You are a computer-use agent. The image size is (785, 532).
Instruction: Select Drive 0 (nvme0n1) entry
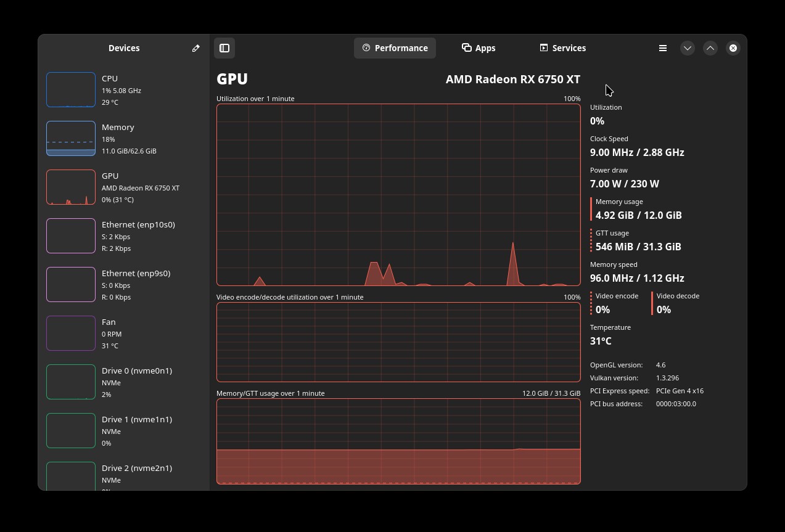(x=124, y=382)
